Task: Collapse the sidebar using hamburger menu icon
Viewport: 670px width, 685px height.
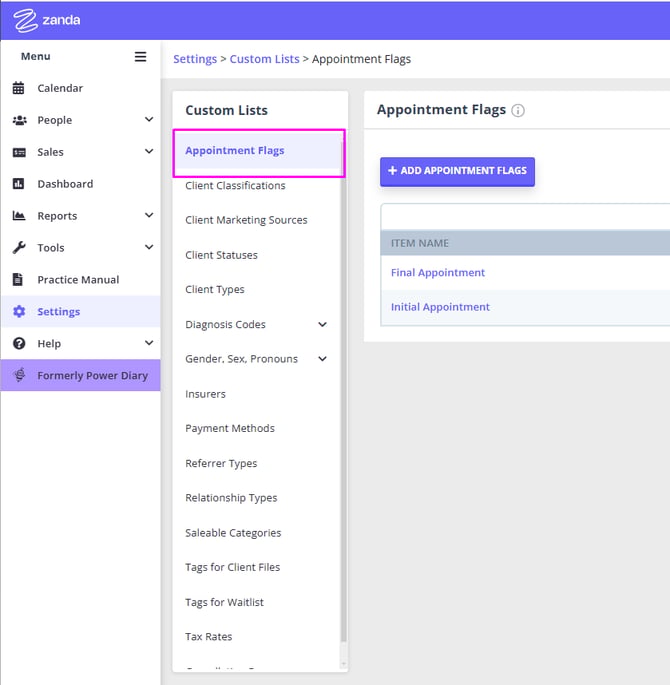Action: [x=140, y=57]
